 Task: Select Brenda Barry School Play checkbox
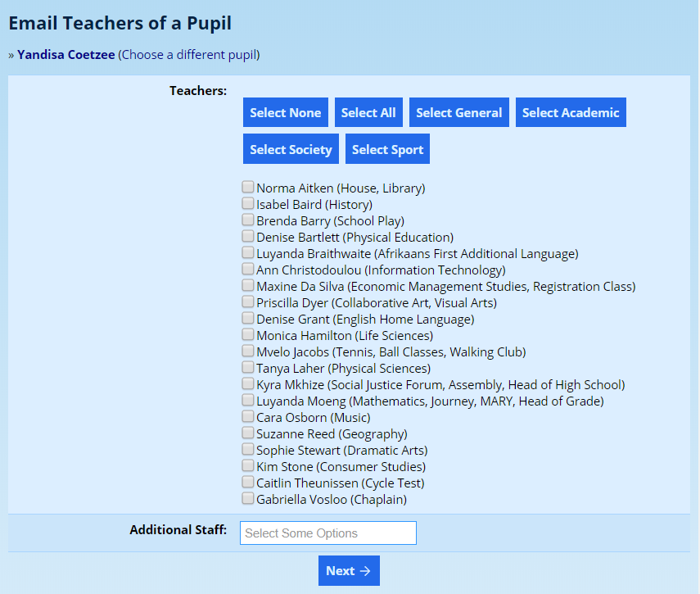point(248,220)
